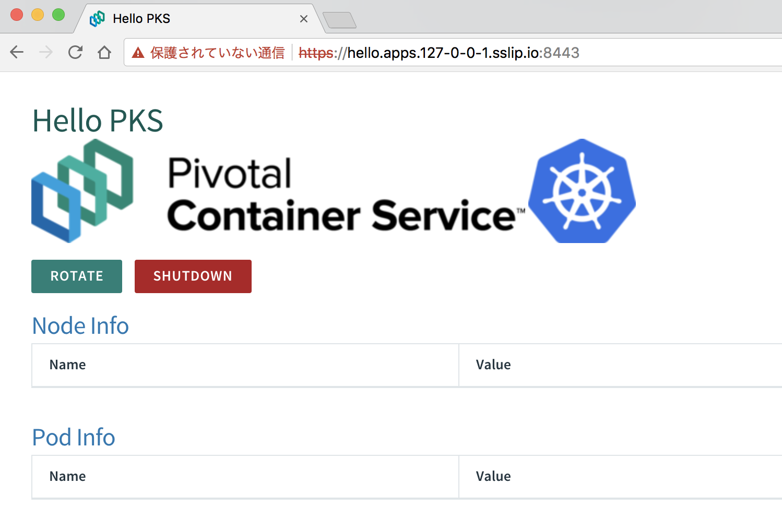Click the Value column header under Pod Info
The width and height of the screenshot is (782, 532).
click(x=493, y=476)
